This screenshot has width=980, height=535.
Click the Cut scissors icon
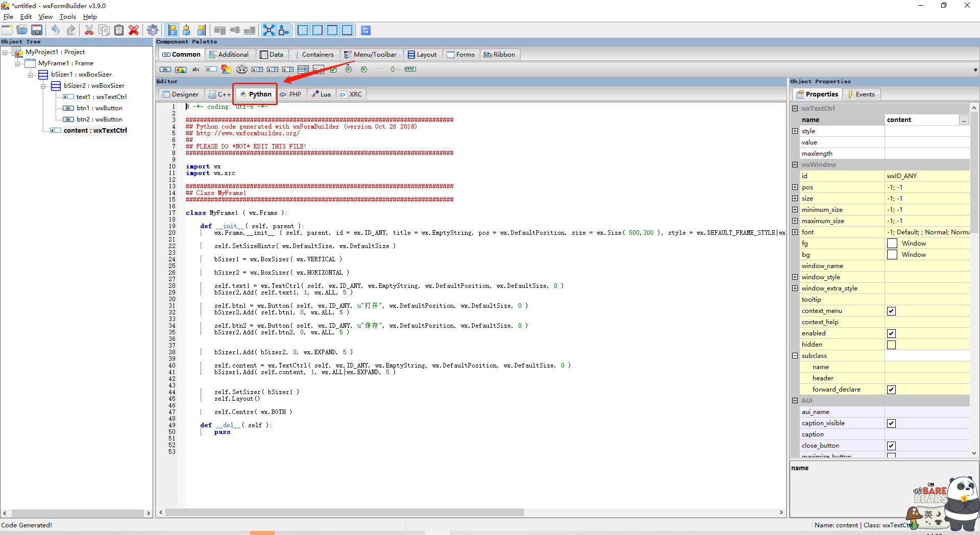(89, 30)
